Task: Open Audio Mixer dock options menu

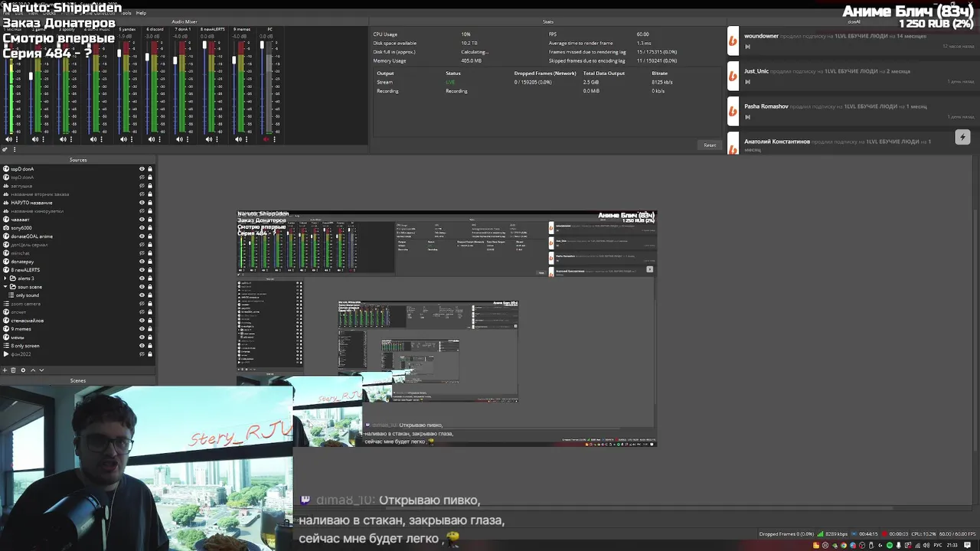Action: coord(15,149)
